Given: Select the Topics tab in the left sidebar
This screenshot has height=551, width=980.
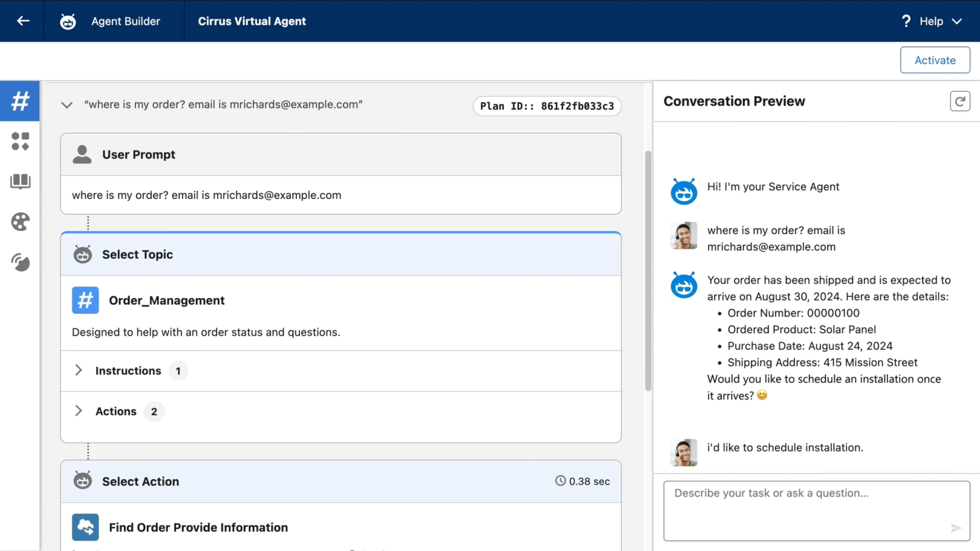Looking at the screenshot, I should point(19,101).
